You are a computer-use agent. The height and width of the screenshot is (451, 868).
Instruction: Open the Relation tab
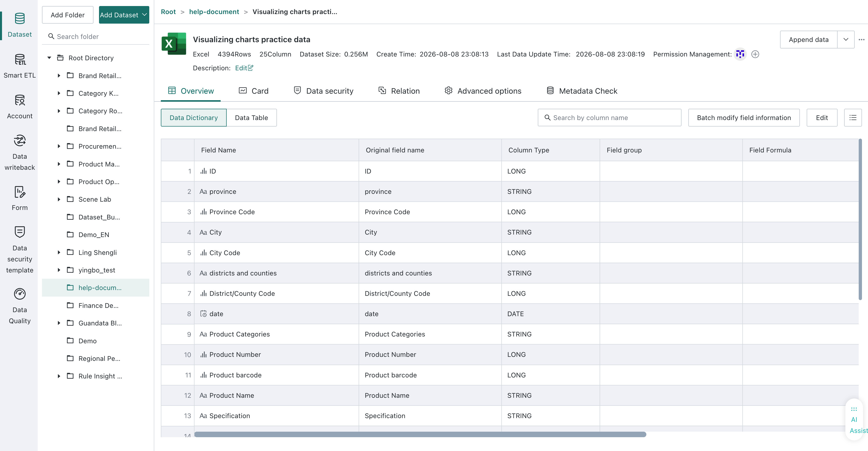pyautogui.click(x=399, y=91)
